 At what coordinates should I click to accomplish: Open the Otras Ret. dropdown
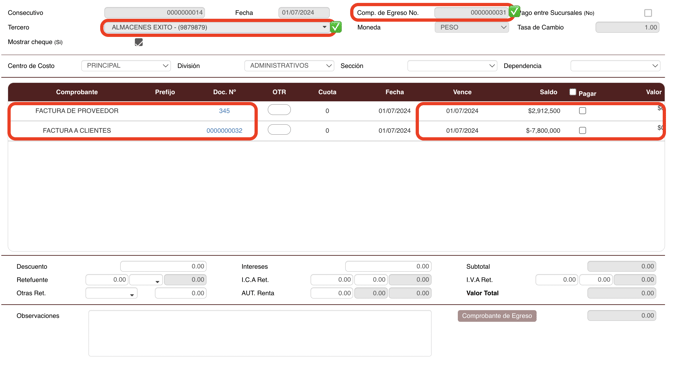(111, 293)
